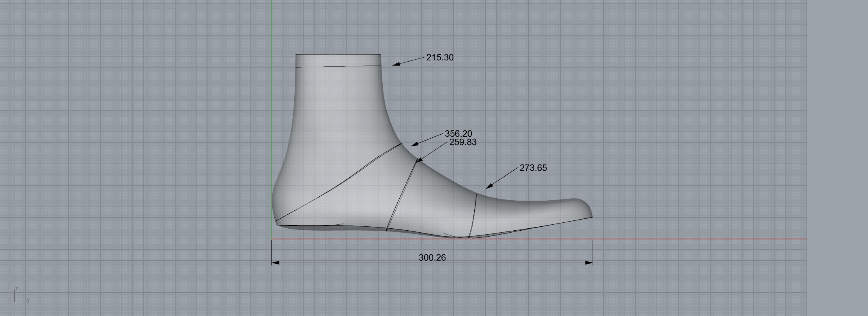
Task: Pick the 273.65 measurement label
Action: coord(533,168)
